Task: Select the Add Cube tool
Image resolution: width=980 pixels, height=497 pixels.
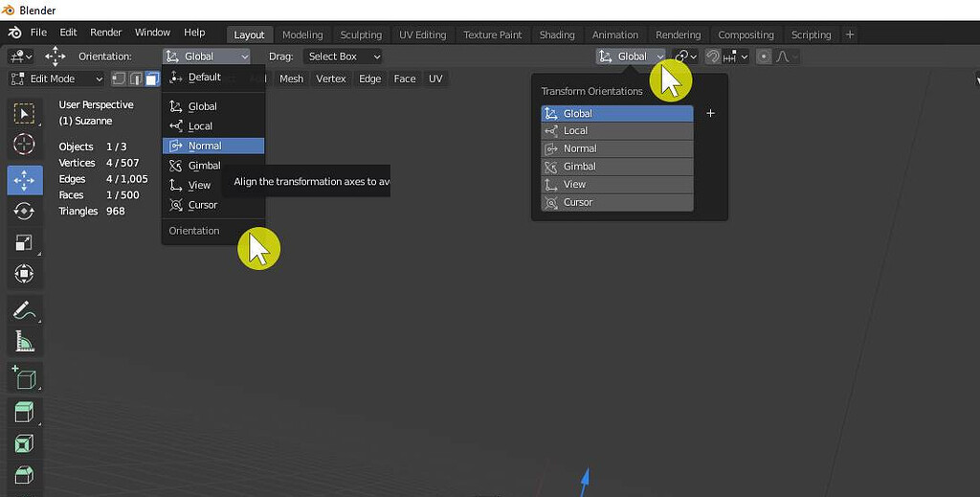Action: [x=24, y=377]
